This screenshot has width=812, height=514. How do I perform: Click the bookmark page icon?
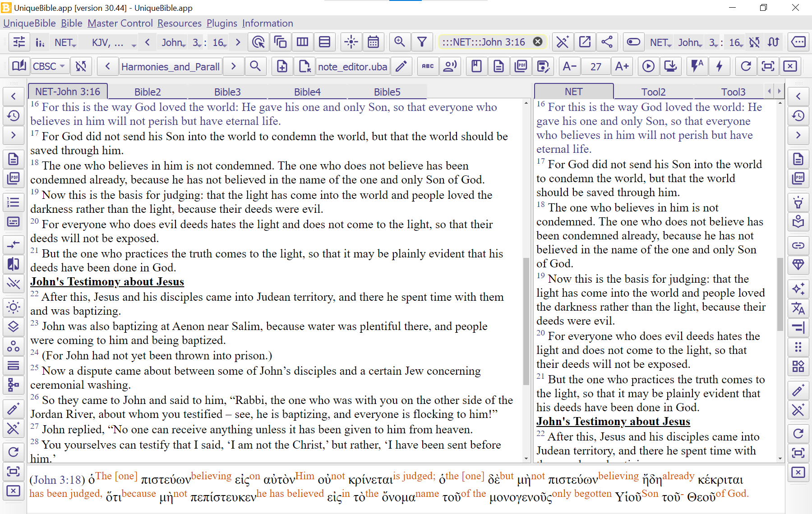tap(476, 66)
